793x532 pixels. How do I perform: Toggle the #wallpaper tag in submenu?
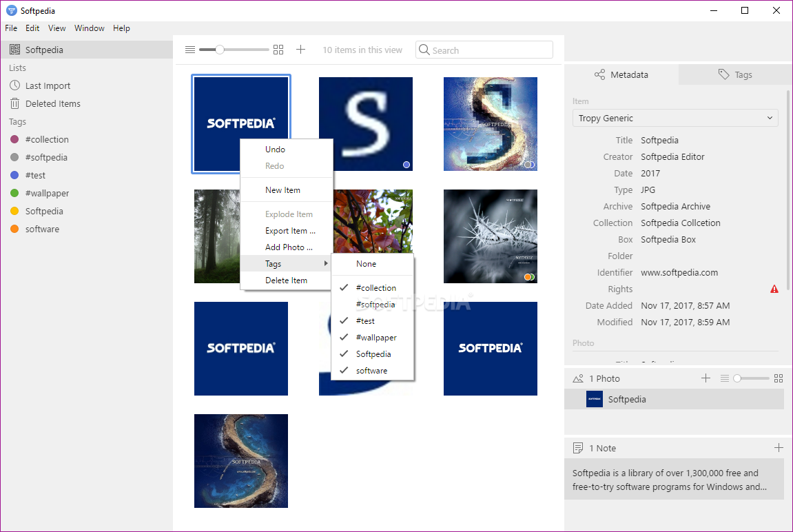[x=372, y=337]
